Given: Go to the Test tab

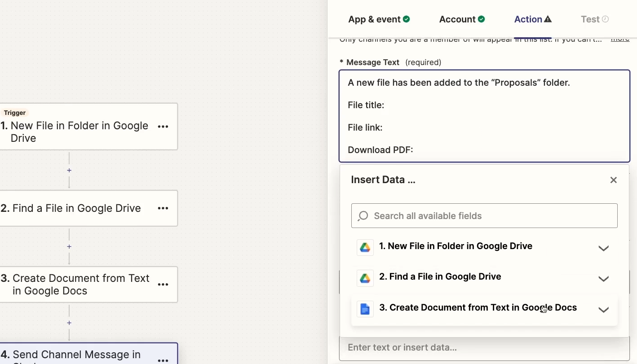Looking at the screenshot, I should (x=595, y=19).
